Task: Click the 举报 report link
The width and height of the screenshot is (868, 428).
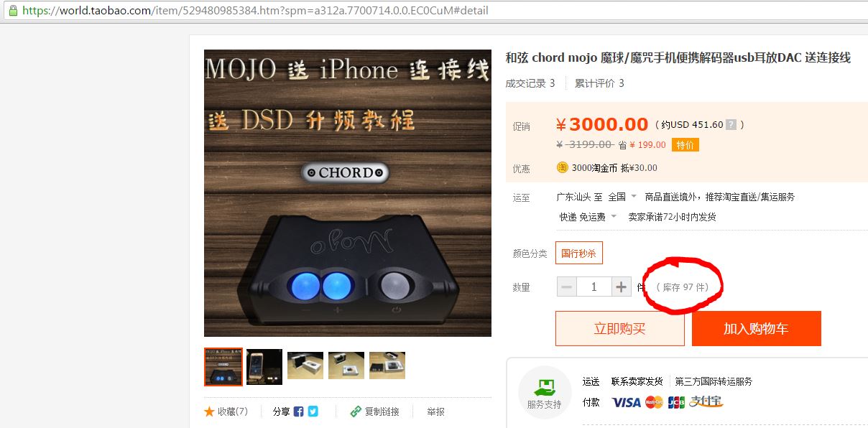Action: [435, 411]
